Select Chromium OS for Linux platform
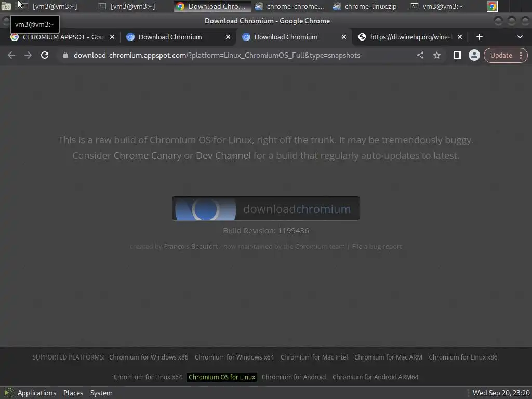Viewport: 532px width, 399px height. [x=222, y=377]
